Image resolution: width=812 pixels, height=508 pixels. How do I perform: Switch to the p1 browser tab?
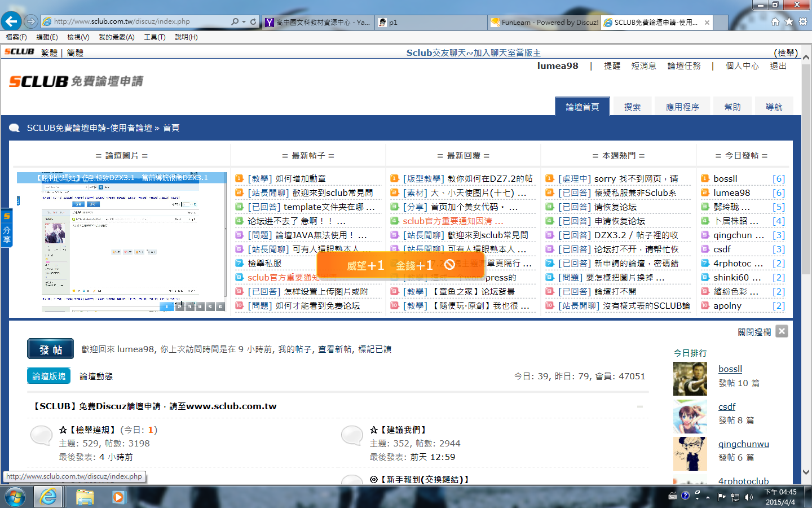431,23
